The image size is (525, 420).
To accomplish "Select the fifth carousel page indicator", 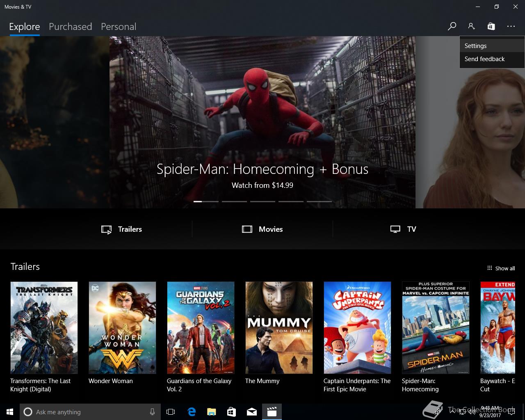I will (319, 201).
